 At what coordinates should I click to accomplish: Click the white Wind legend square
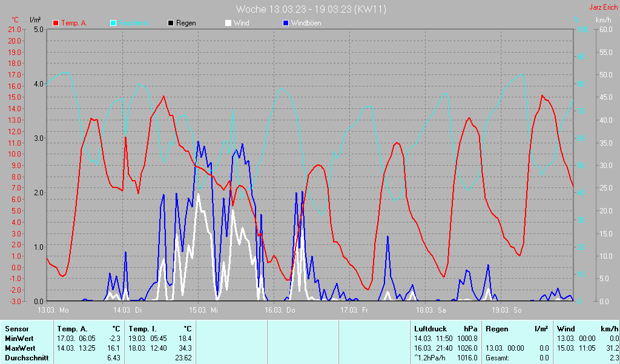click(228, 23)
